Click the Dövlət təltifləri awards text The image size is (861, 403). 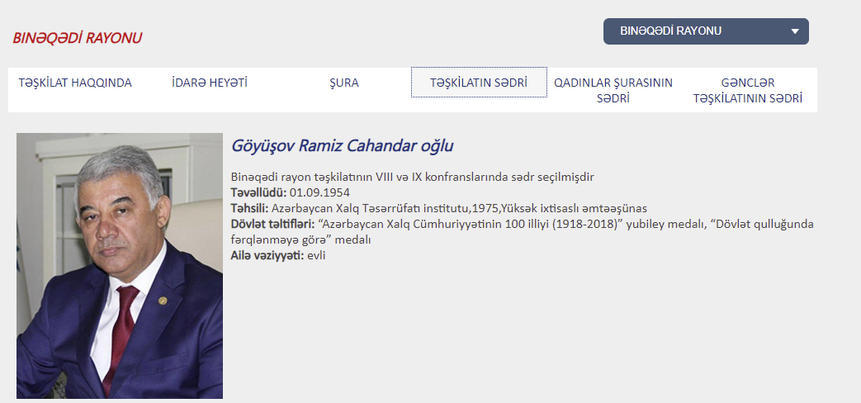coord(522,232)
